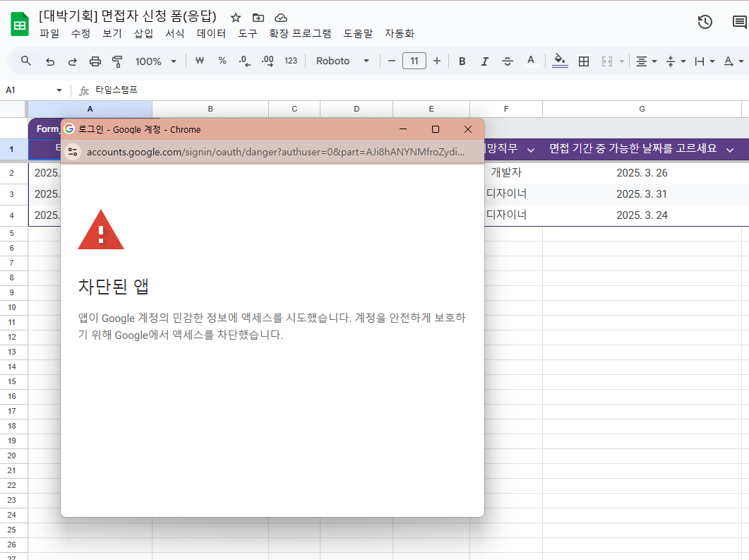Select column G header
This screenshot has height=560, width=749.
642,109
